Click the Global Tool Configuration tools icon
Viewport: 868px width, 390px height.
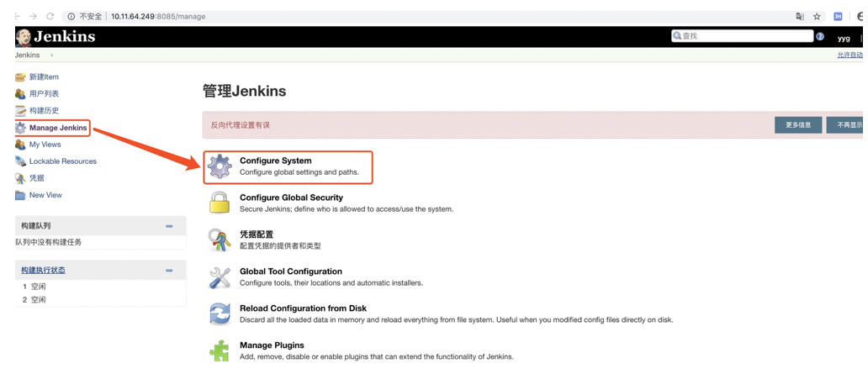click(220, 277)
